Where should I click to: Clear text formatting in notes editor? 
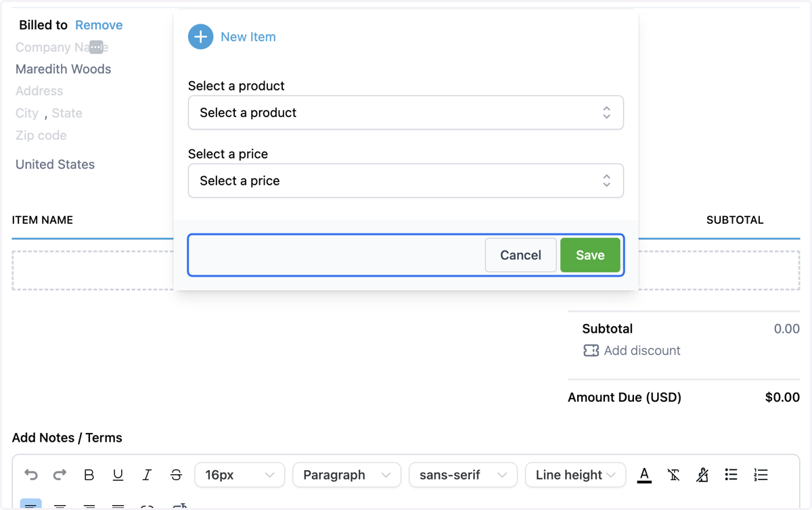click(x=673, y=475)
